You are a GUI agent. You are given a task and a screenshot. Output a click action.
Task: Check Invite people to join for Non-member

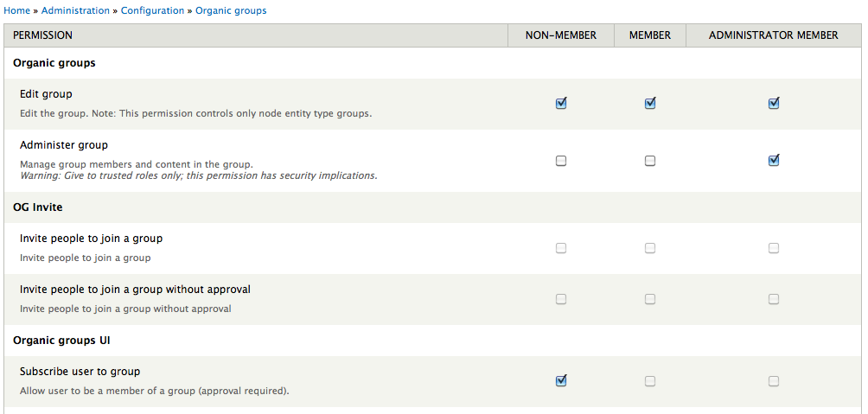[561, 248]
